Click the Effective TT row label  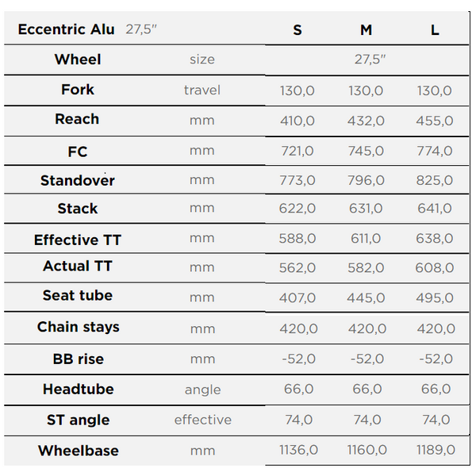[x=78, y=240]
